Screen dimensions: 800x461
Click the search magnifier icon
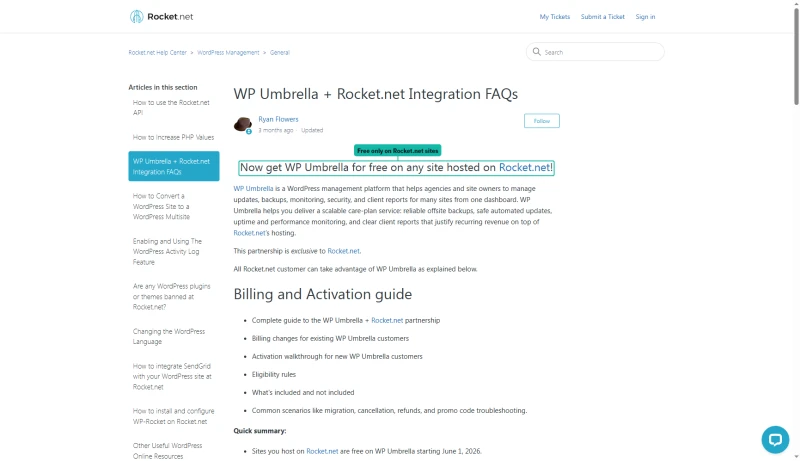pyautogui.click(x=536, y=52)
